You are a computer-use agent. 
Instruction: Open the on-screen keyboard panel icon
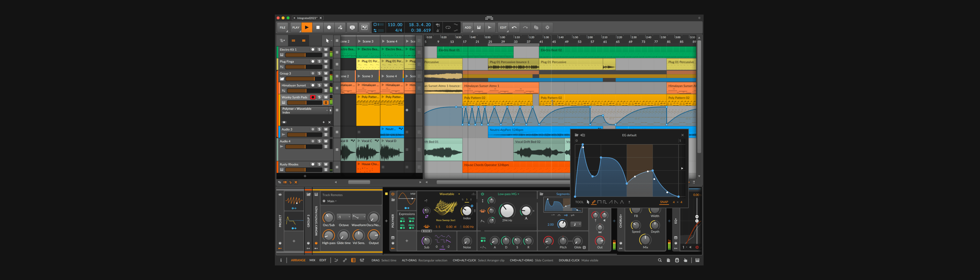pos(697,260)
